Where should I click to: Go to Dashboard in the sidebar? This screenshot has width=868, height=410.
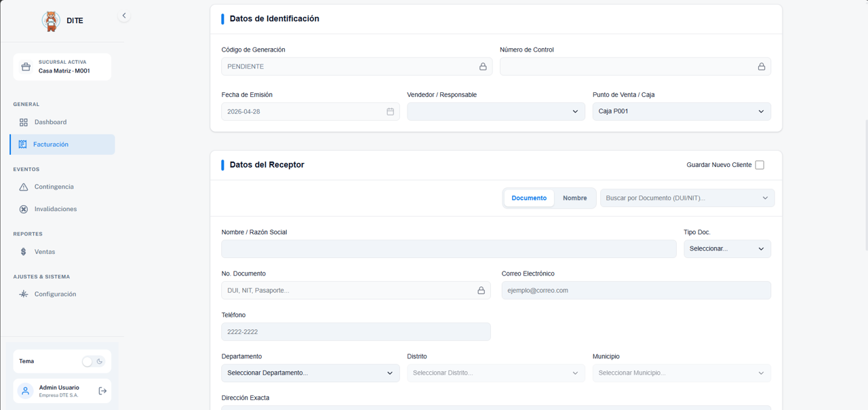50,122
